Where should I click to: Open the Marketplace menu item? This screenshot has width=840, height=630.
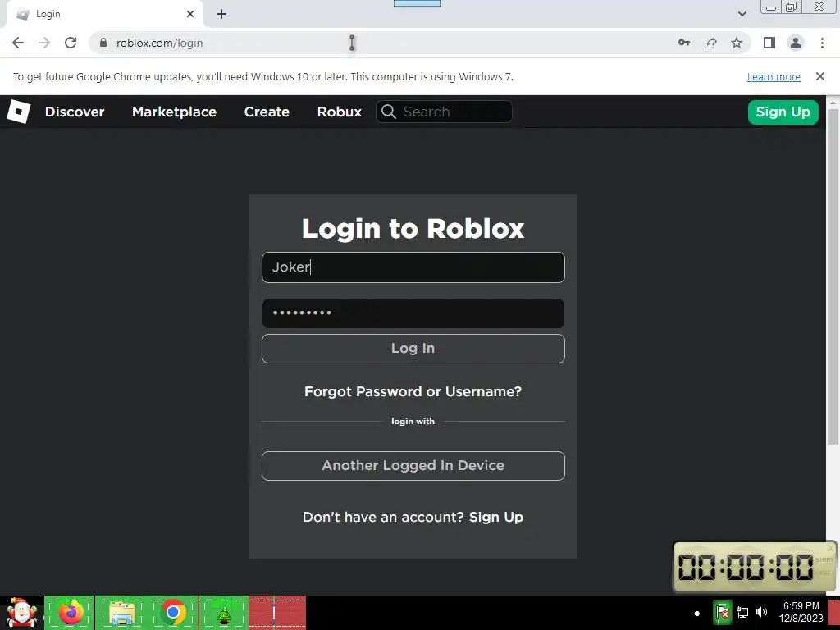pyautogui.click(x=174, y=112)
